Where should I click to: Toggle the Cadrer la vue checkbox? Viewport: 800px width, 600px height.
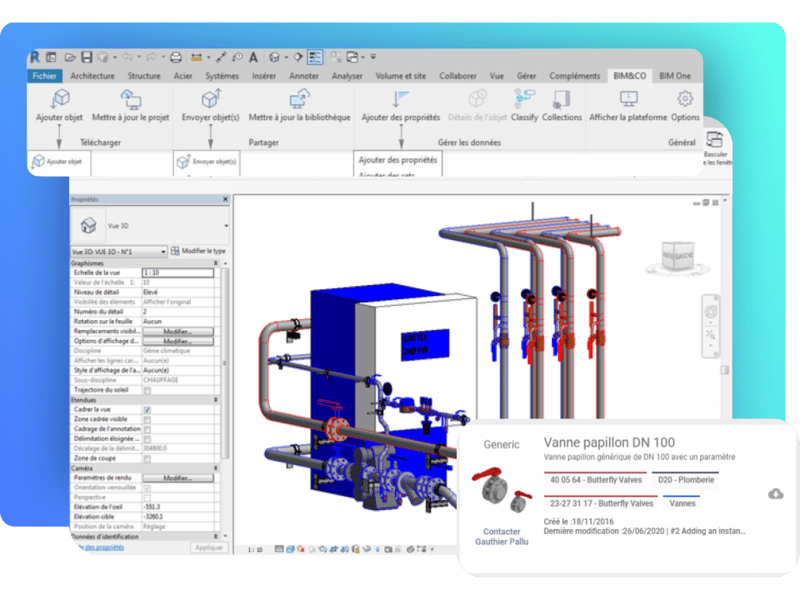click(x=146, y=410)
